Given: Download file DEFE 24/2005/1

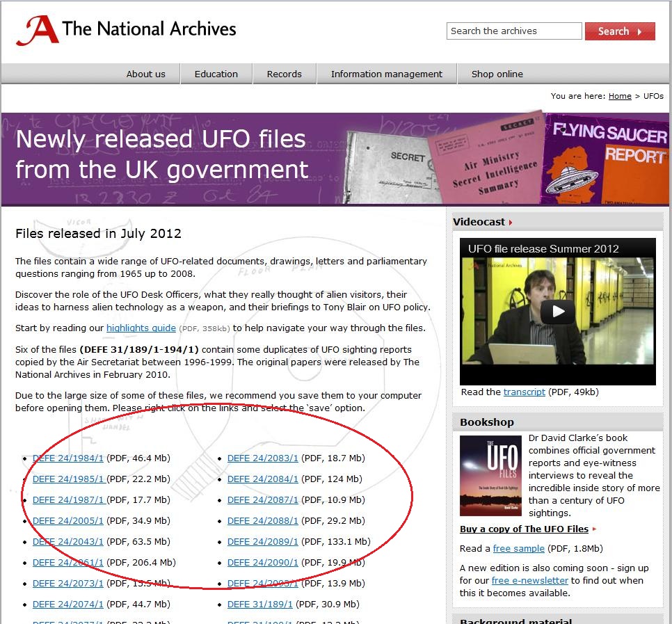Looking at the screenshot, I should (68, 521).
